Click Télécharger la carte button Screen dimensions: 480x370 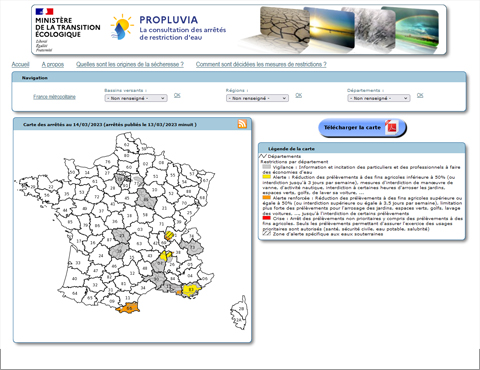point(362,128)
